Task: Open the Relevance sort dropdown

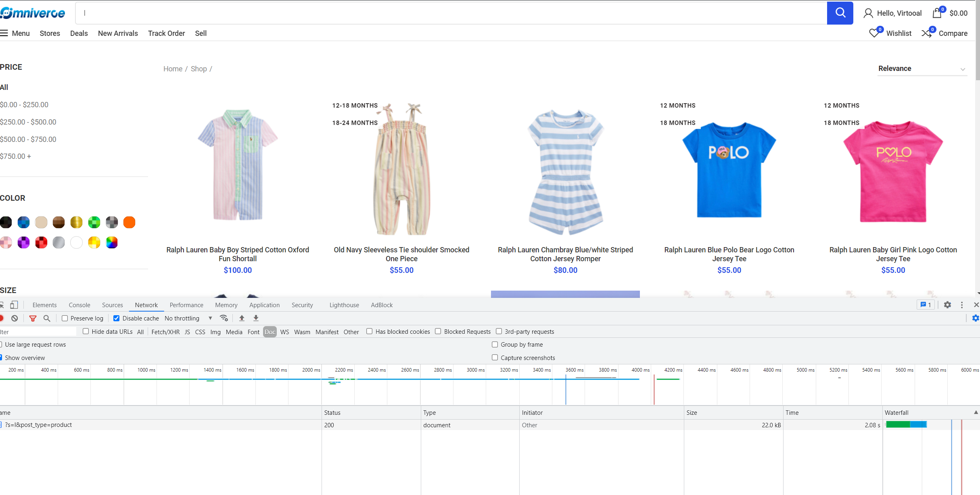Action: click(921, 69)
